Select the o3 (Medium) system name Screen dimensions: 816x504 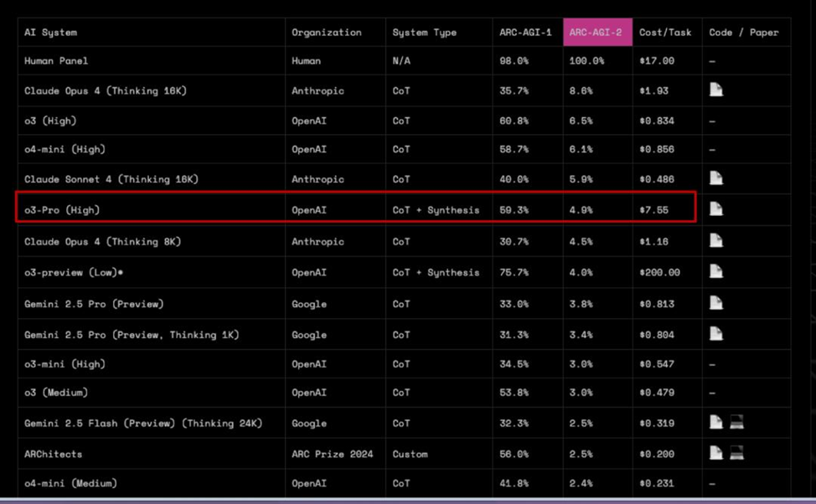55,392
